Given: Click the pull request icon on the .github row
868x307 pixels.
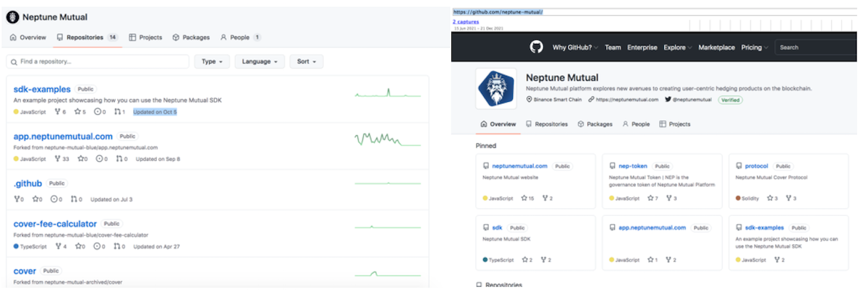Looking at the screenshot, I should [74, 199].
